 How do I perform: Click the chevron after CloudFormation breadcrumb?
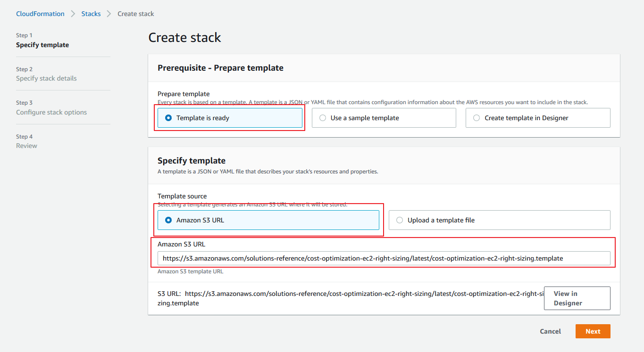tap(73, 14)
